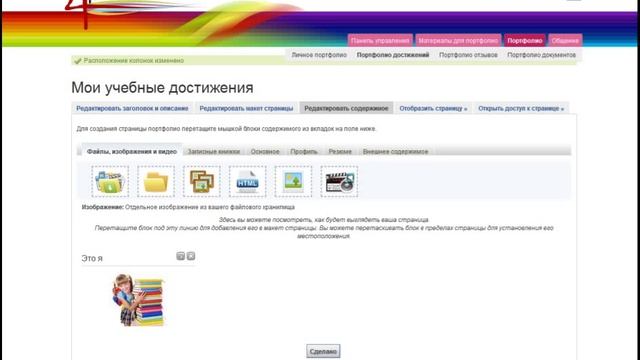Screen dimensions: 640x360
Task: Click remove icon of 'Это я' block
Action: (x=191, y=256)
